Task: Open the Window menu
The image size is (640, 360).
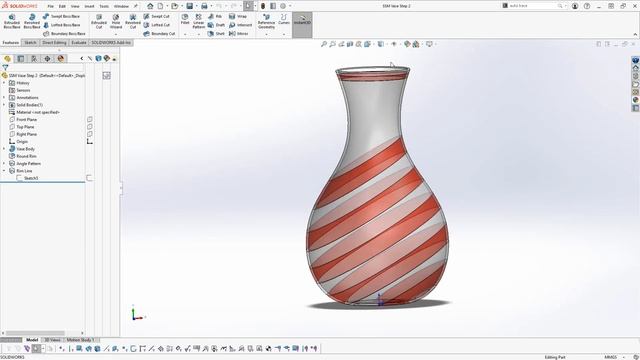Action: click(x=121, y=6)
